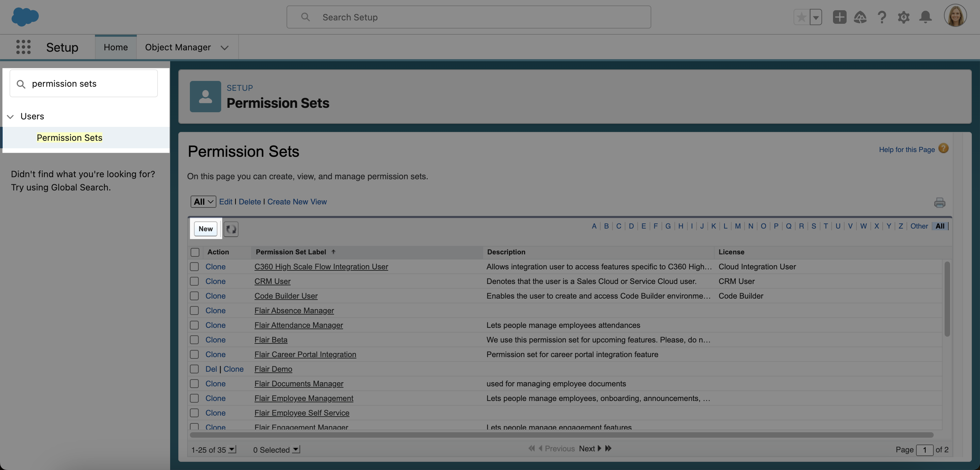The image size is (980, 470).
Task: Check the CRM User row checkbox
Action: pos(194,281)
